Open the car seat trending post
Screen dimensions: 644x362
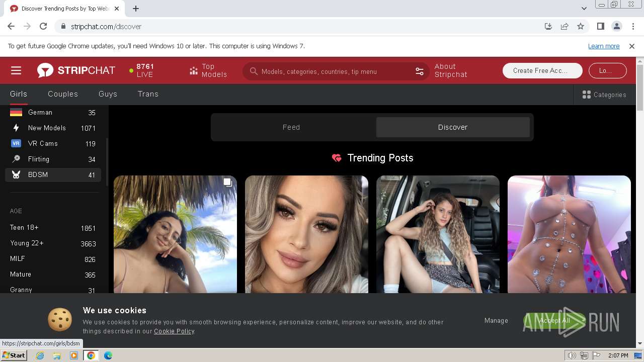(x=438, y=234)
